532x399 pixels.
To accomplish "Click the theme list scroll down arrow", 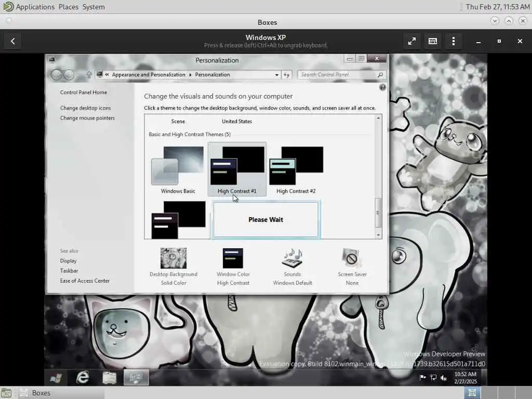I will [378, 235].
